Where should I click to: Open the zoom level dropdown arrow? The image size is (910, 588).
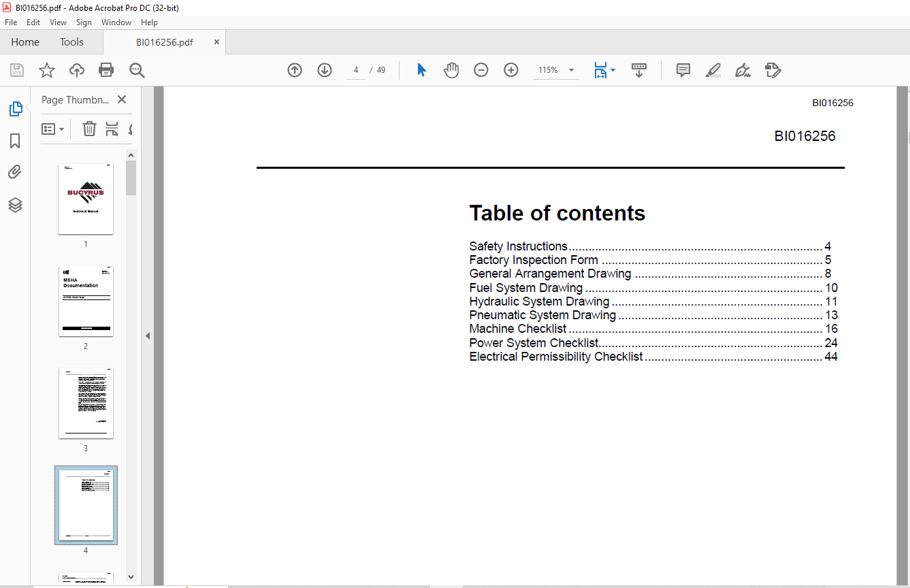click(571, 70)
